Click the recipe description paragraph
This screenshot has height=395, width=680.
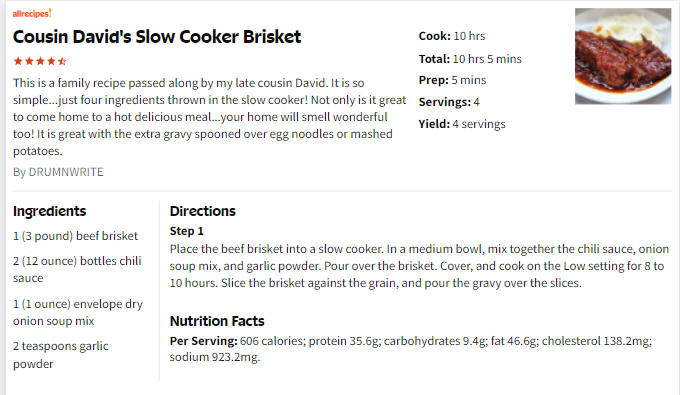pyautogui.click(x=209, y=117)
